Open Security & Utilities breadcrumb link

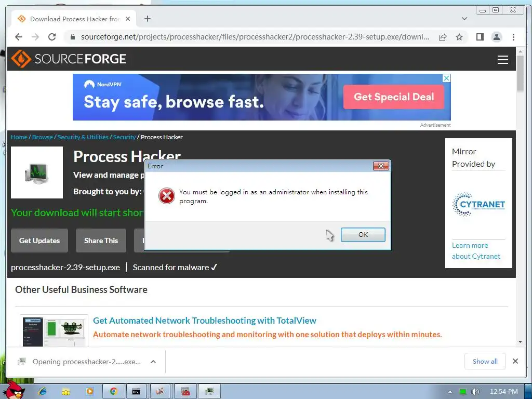[x=83, y=137]
